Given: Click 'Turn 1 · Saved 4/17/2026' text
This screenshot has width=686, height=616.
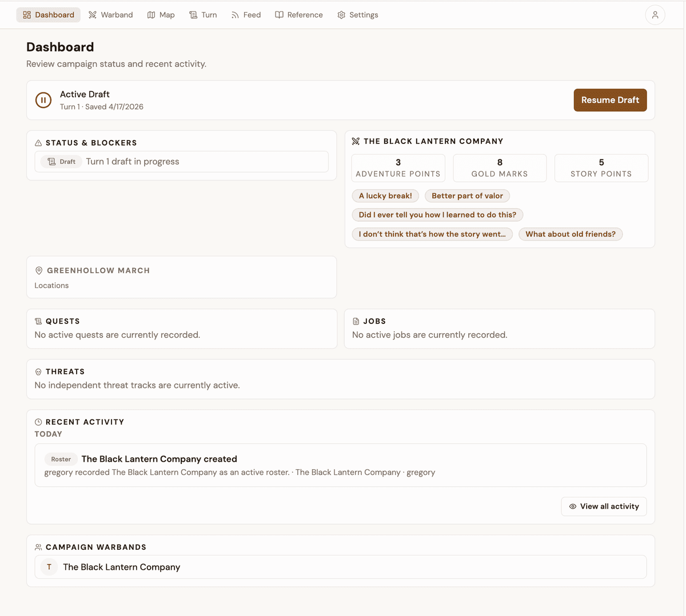Looking at the screenshot, I should 102,107.
